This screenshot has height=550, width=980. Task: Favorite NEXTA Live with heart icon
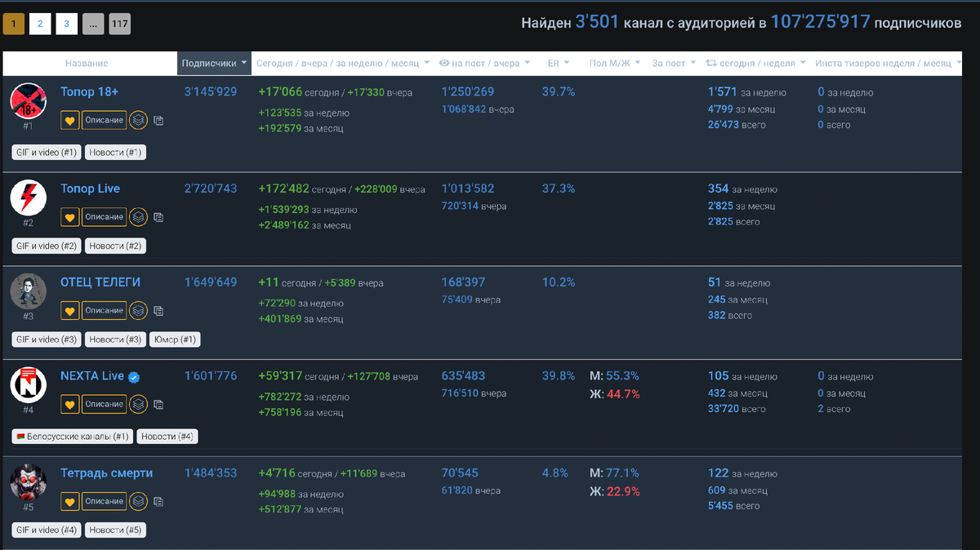pos(70,404)
